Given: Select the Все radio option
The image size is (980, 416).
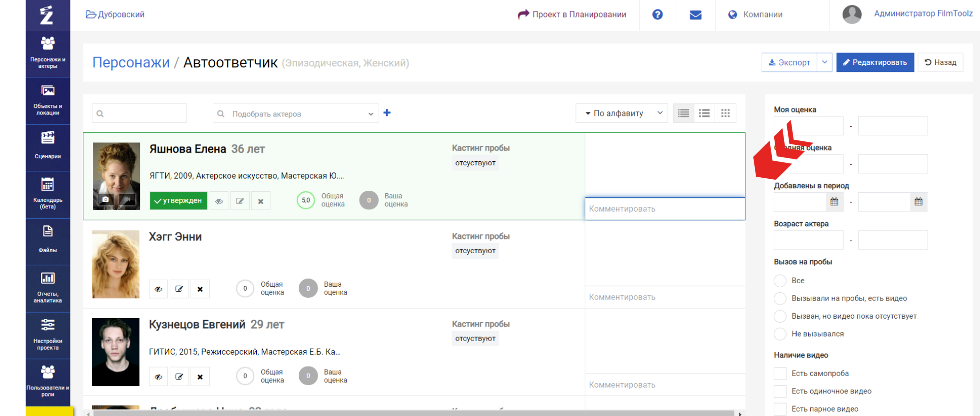Looking at the screenshot, I should pos(780,281).
